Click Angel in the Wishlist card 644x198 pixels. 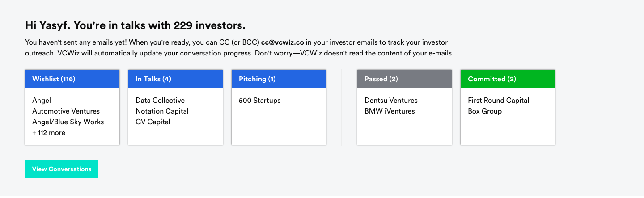click(x=42, y=101)
